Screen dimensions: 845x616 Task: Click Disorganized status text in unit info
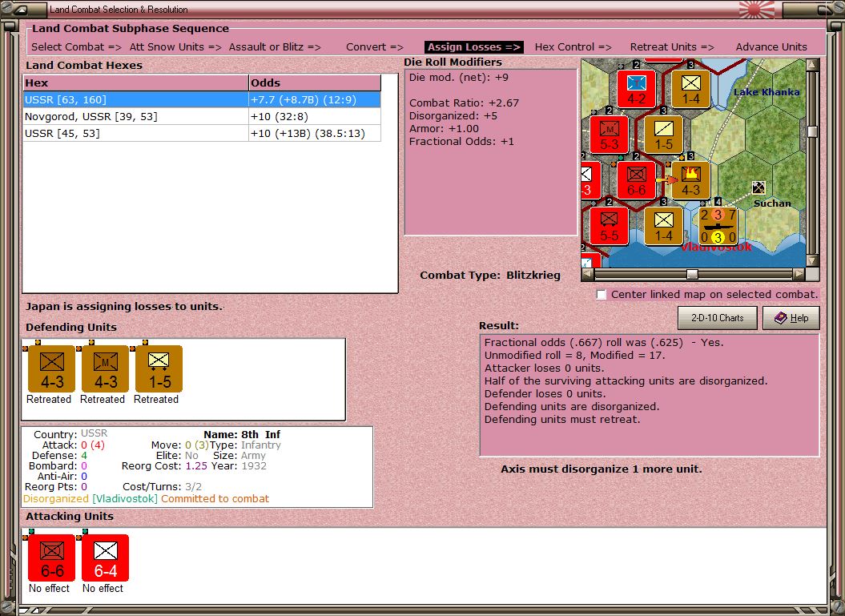(55, 498)
